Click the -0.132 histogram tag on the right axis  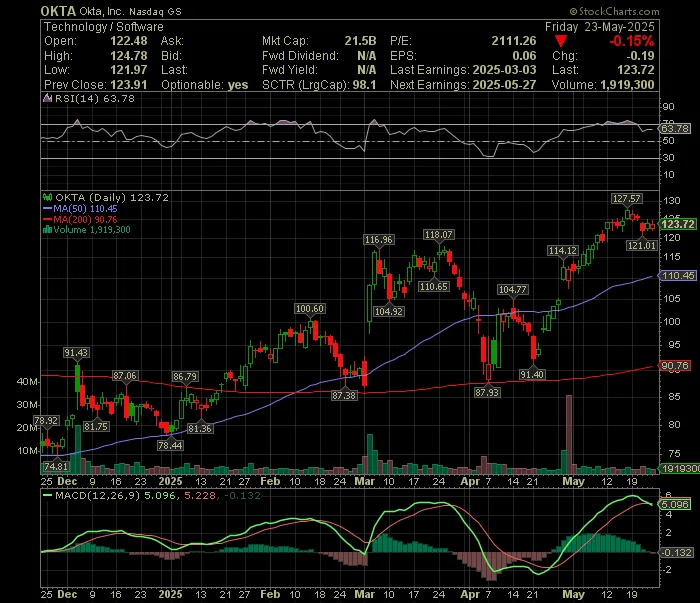pyautogui.click(x=676, y=553)
